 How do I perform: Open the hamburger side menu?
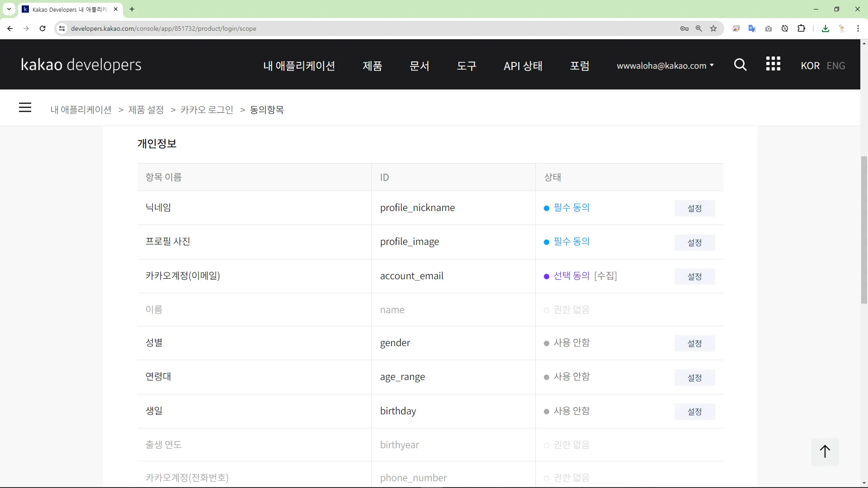[25, 108]
